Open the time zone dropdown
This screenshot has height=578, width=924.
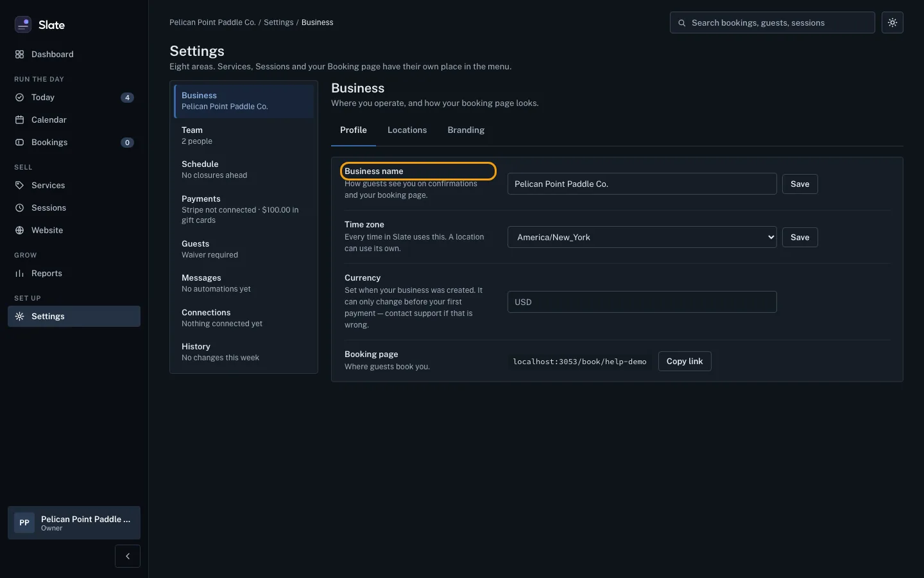point(642,238)
